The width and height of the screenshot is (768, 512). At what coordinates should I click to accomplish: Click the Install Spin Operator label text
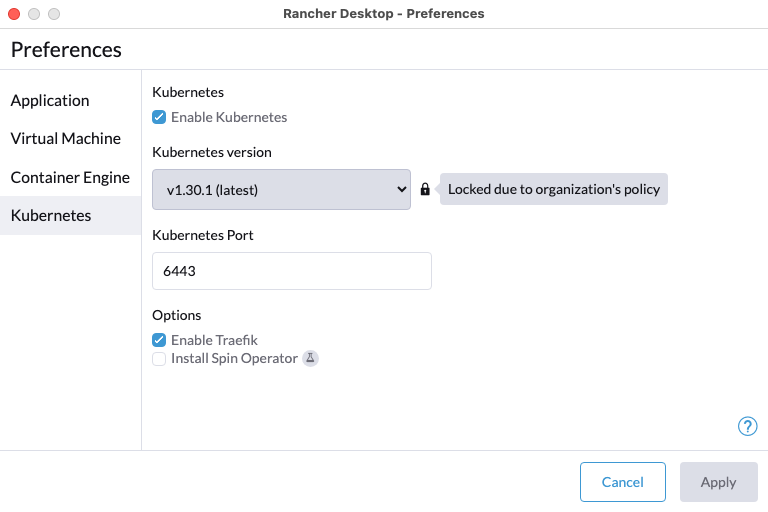234,359
